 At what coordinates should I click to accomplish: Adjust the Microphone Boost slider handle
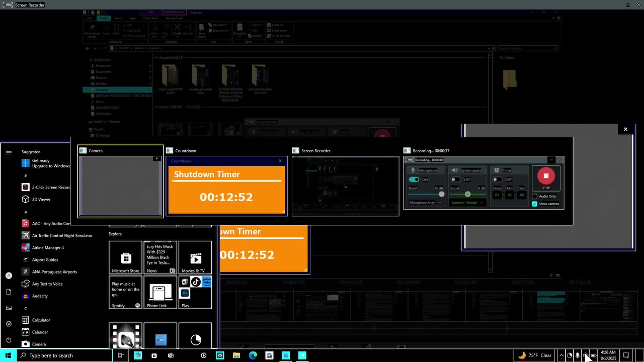tap(441, 194)
